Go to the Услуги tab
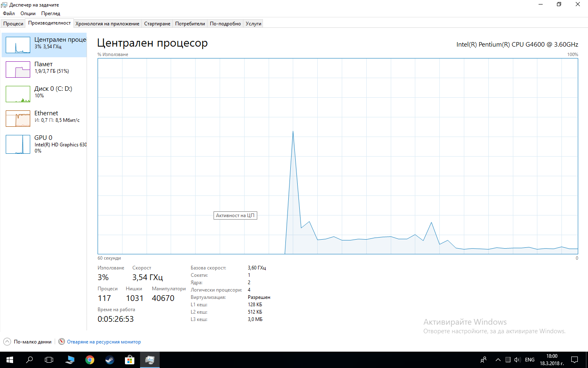 (254, 24)
